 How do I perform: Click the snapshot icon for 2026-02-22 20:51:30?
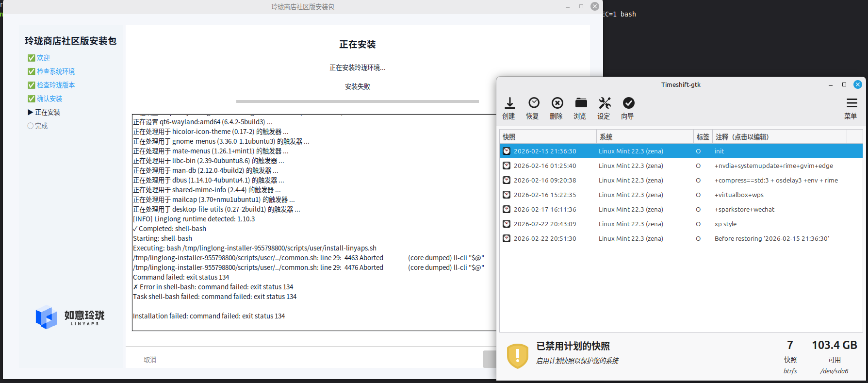coord(507,238)
